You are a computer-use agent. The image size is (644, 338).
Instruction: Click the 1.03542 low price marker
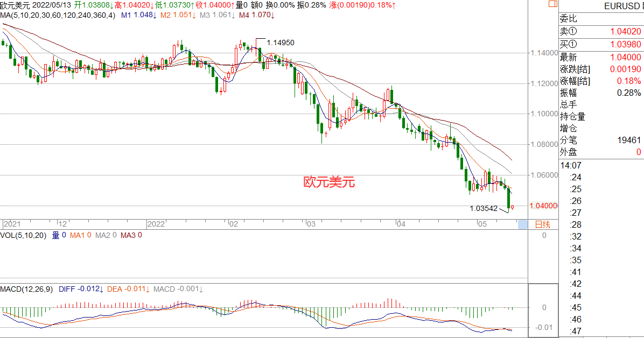tap(484, 208)
